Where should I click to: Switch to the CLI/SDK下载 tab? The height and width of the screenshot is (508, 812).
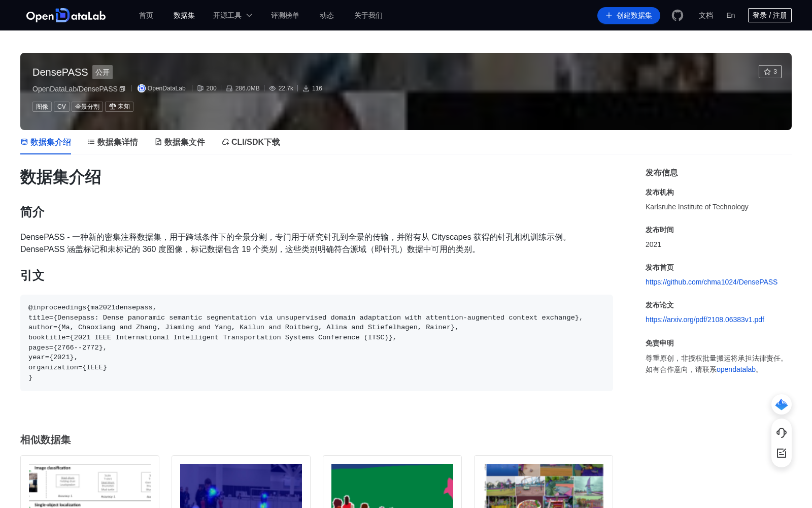tap(251, 142)
